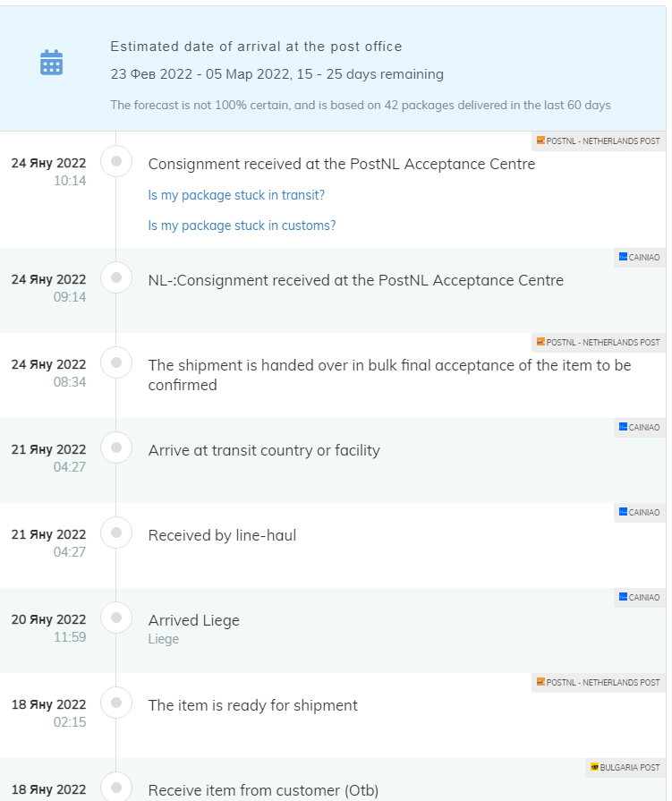Open 'Is my package stuck in customs?' link

pyautogui.click(x=242, y=226)
